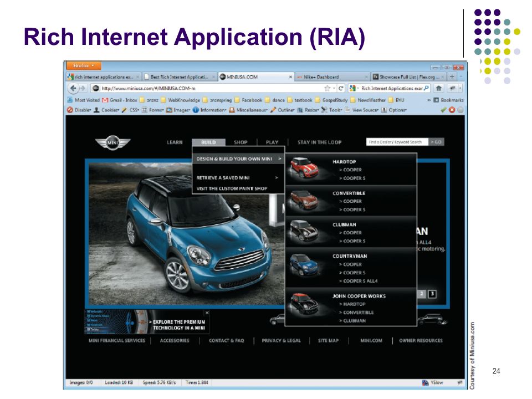This screenshot has height=399, width=532.
Task: Open the Facebook bookmark folder
Action: (x=248, y=100)
